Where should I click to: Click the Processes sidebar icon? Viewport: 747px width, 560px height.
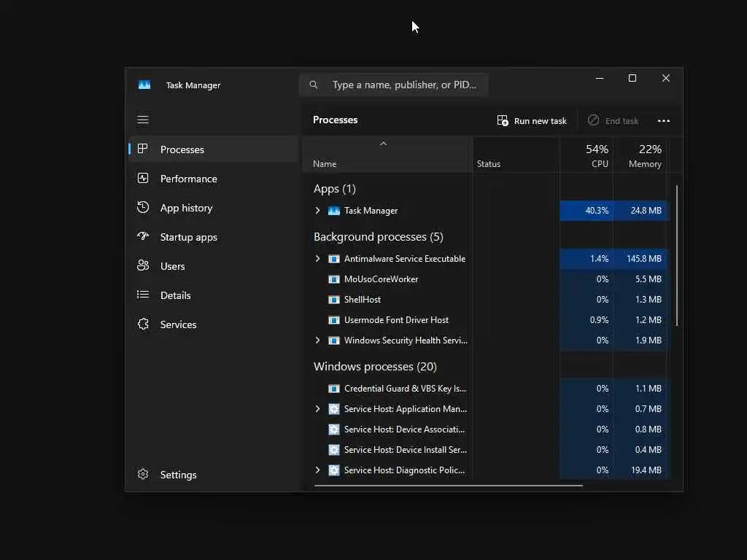pyautogui.click(x=142, y=149)
